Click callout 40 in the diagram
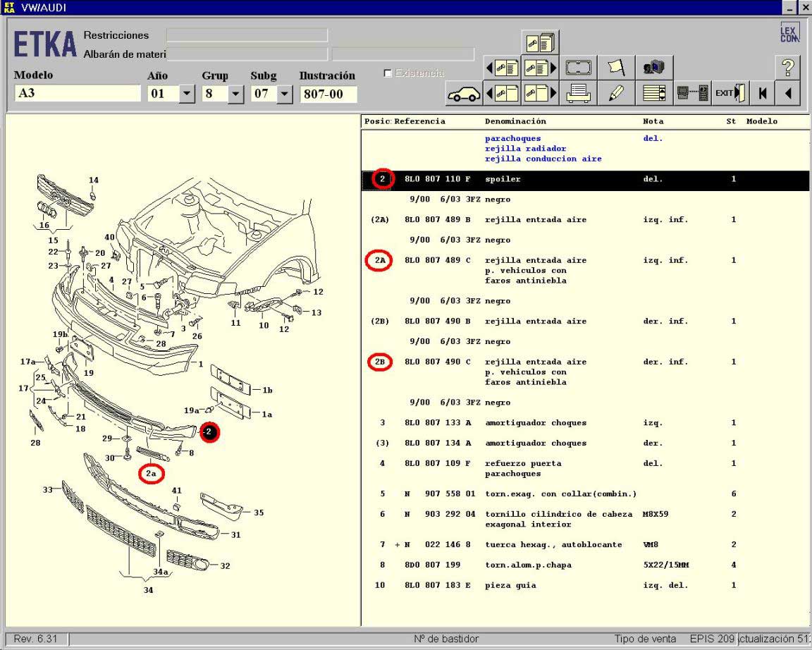Screen dimensions: 812x650 (x=110, y=237)
